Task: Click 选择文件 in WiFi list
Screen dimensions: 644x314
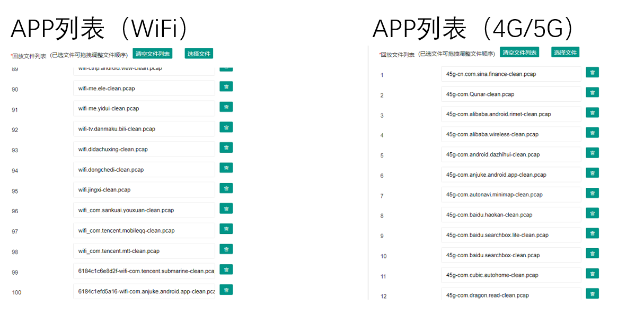Action: pyautogui.click(x=199, y=54)
